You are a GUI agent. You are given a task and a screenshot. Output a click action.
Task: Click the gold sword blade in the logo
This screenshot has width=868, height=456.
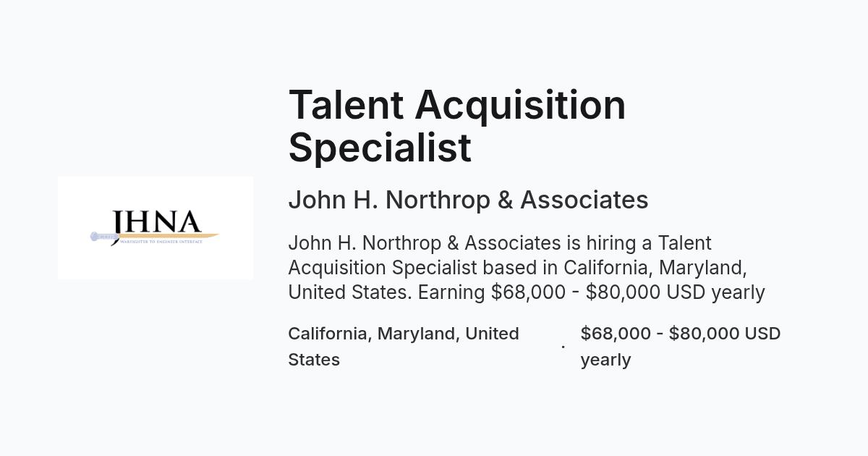[x=169, y=236]
